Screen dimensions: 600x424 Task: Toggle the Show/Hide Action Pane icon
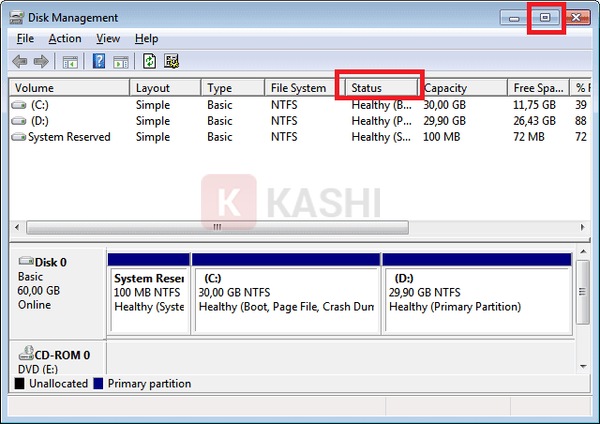click(120, 61)
